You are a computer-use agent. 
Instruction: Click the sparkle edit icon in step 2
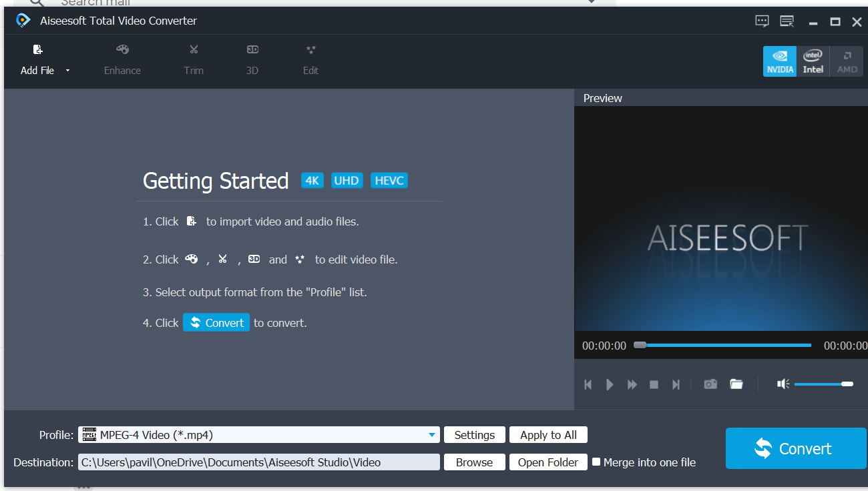300,260
